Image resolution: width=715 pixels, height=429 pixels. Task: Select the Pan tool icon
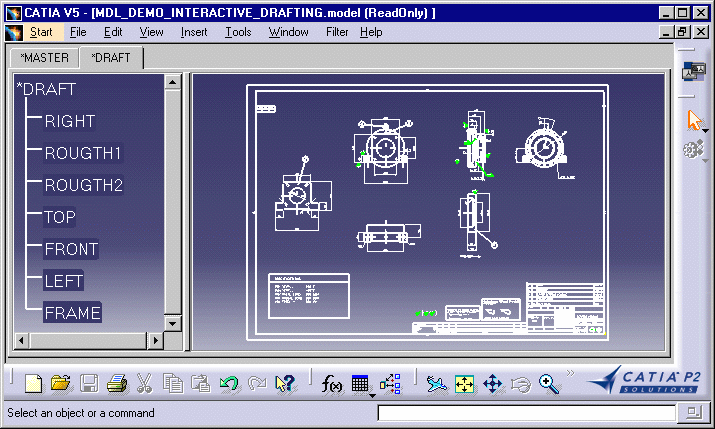pos(492,383)
